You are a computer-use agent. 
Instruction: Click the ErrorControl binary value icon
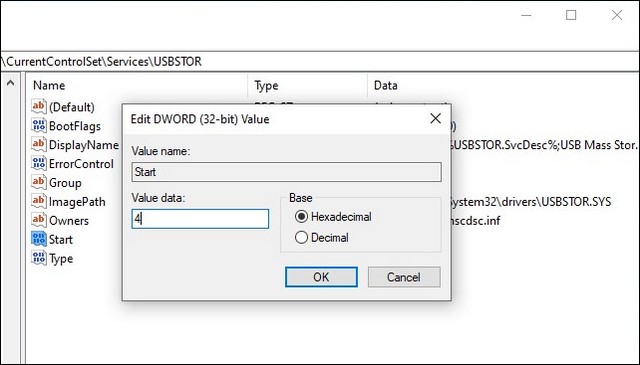coord(39,163)
